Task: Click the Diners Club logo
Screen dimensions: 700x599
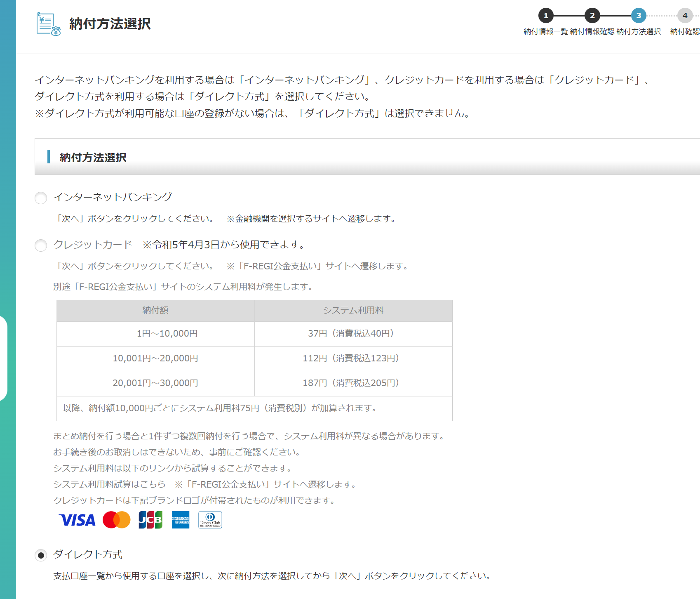Action: (210, 520)
